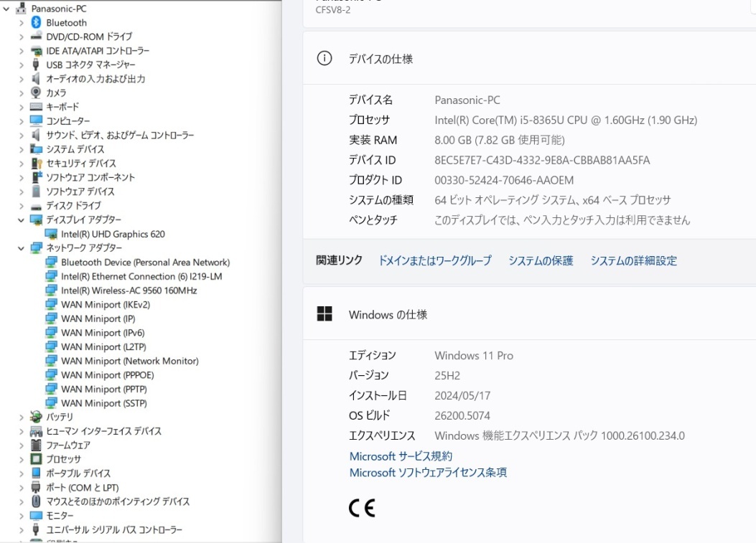Click the バッテリ device icon
The image size is (756, 543).
pyautogui.click(x=36, y=417)
